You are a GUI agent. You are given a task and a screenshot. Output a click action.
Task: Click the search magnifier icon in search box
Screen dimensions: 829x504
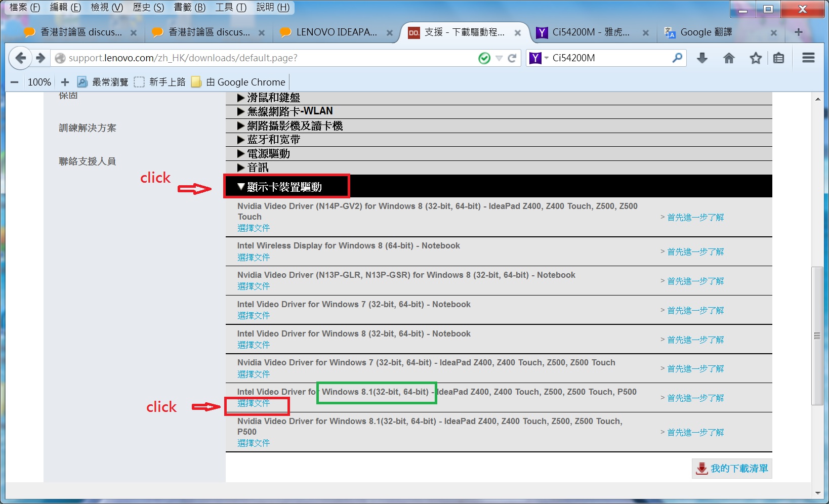677,58
